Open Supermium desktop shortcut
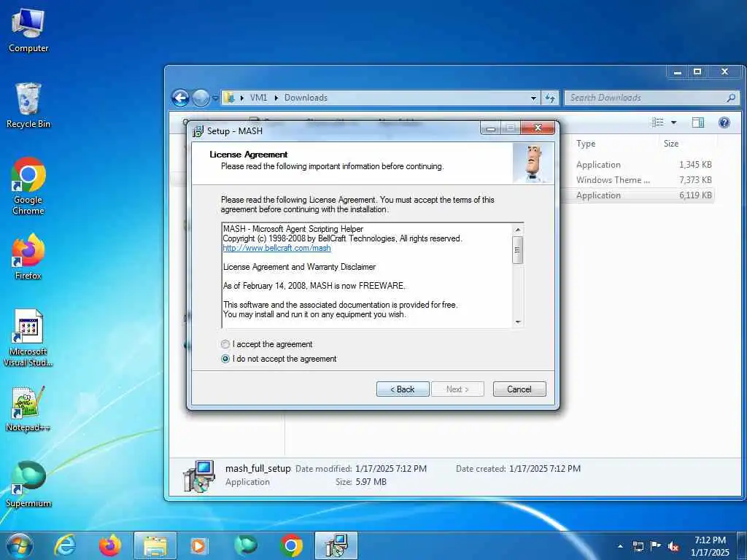The image size is (747, 560). pos(28,484)
